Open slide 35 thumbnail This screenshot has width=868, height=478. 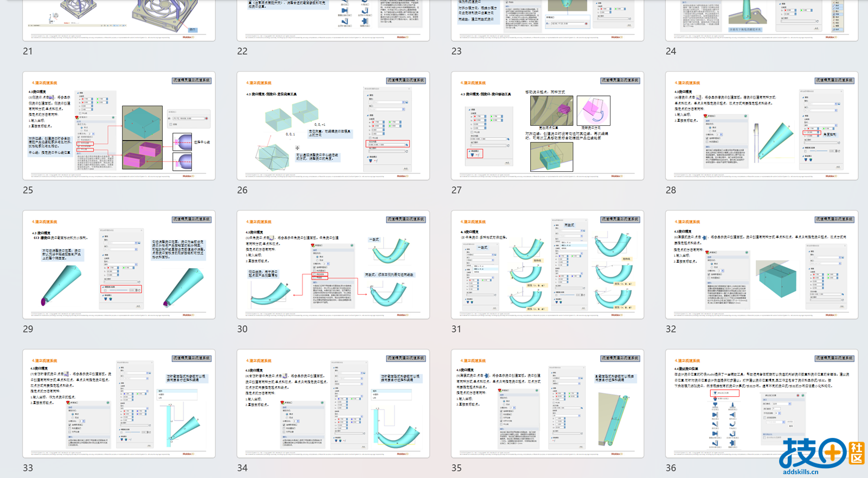[x=547, y=403]
